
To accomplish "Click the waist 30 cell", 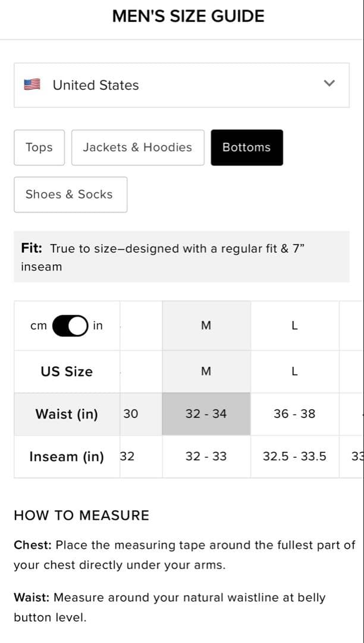I will pyautogui.click(x=131, y=414).
